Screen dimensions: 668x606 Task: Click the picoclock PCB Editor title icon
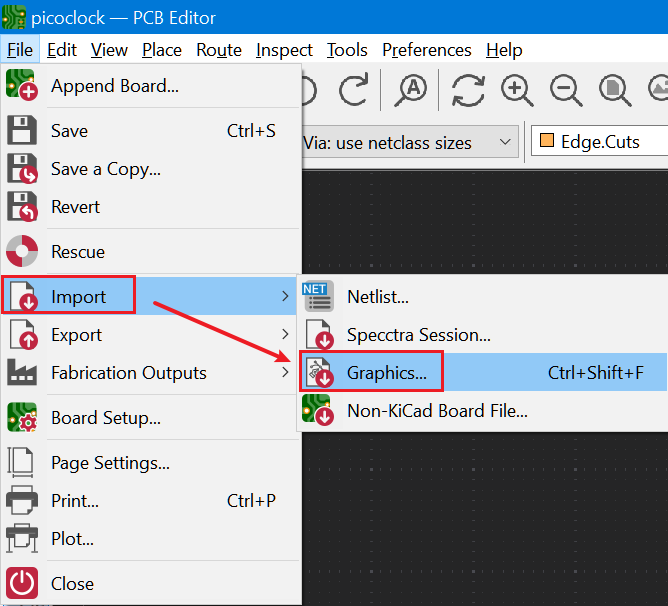click(14, 17)
